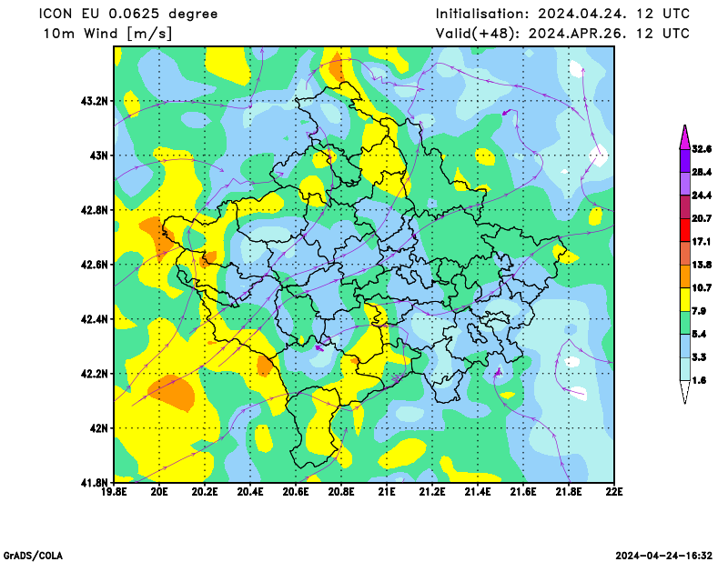Click the 20E longitude label
Screen dimensions: 728x562
click(x=160, y=492)
